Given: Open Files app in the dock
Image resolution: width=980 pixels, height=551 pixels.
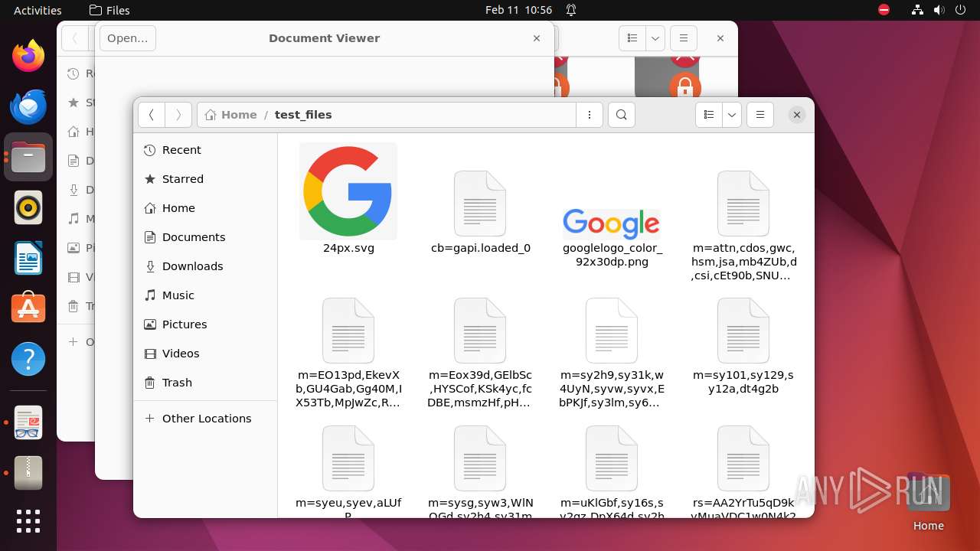Looking at the screenshot, I should [x=28, y=157].
